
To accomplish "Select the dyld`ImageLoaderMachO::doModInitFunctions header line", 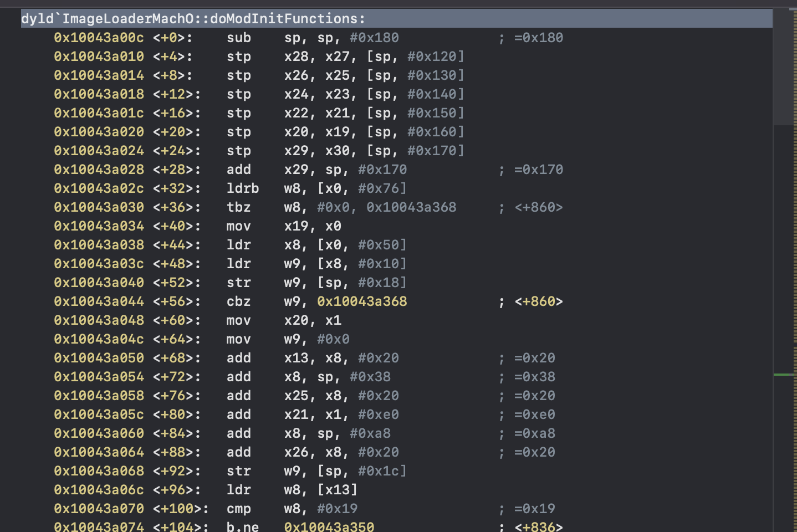I will pyautogui.click(x=397, y=19).
